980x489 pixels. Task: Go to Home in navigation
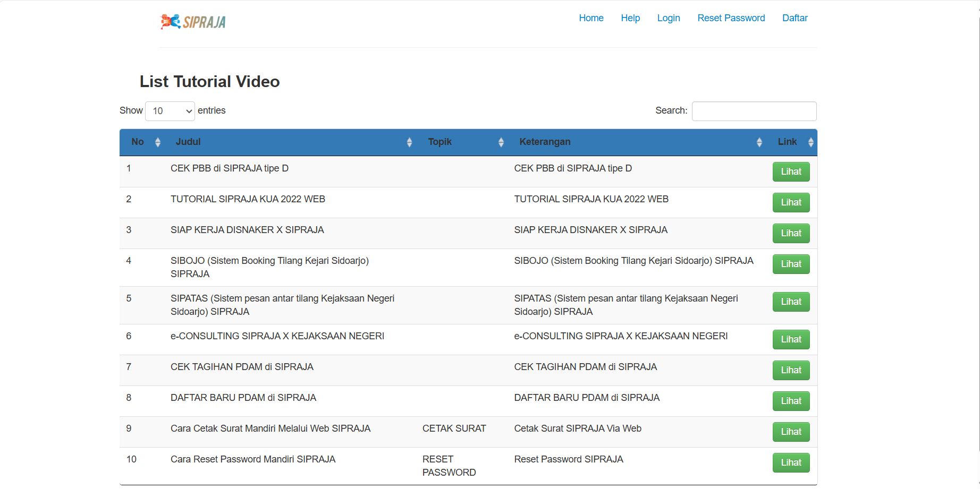click(591, 18)
